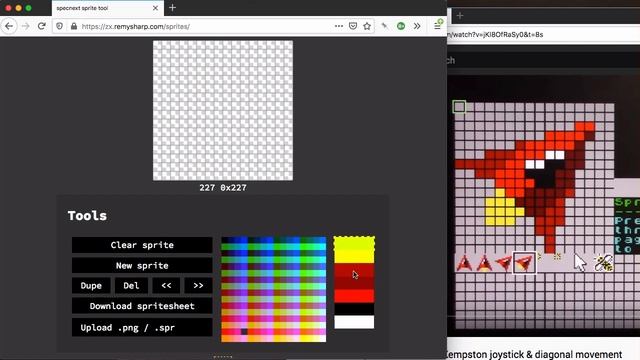640x360 pixels.
Task: Click the bee sprite in video
Action: tap(604, 263)
